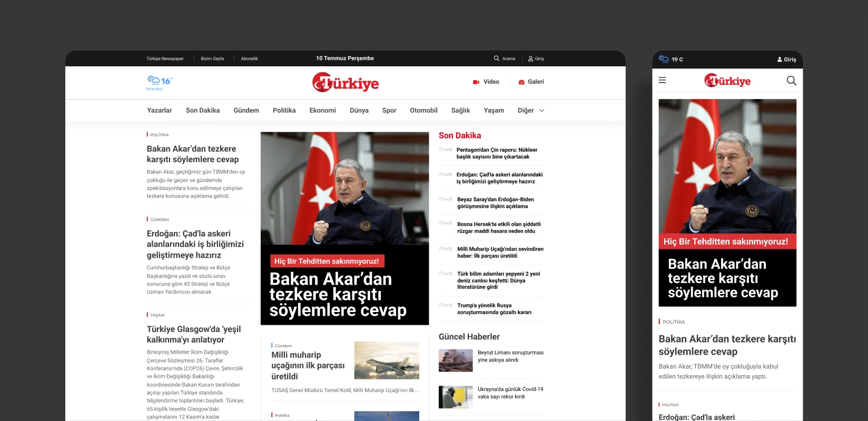Viewport: 868px width, 421px height.
Task: Click the Video text link in header
Action: pyautogui.click(x=491, y=82)
